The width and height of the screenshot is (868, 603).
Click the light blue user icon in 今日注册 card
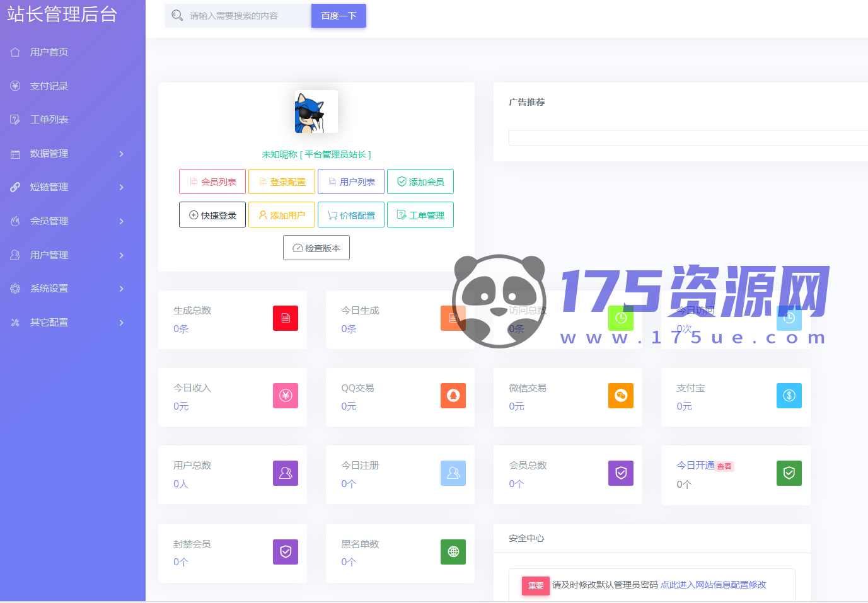pyautogui.click(x=453, y=473)
